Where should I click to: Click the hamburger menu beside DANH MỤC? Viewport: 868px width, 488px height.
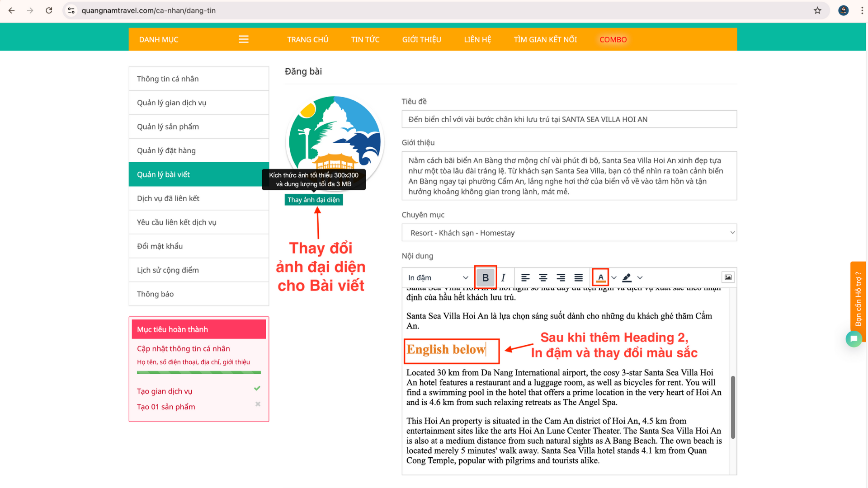(x=244, y=39)
